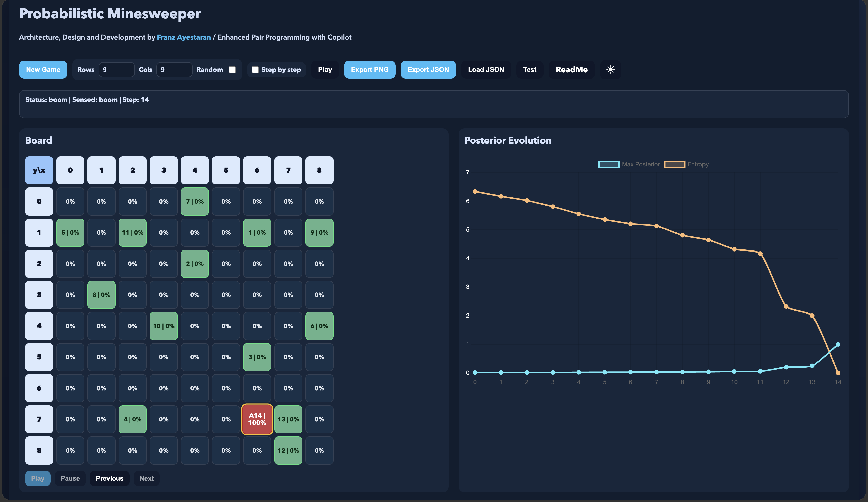Click the green 10 | 0% cell
868x502 pixels.
[x=164, y=326]
